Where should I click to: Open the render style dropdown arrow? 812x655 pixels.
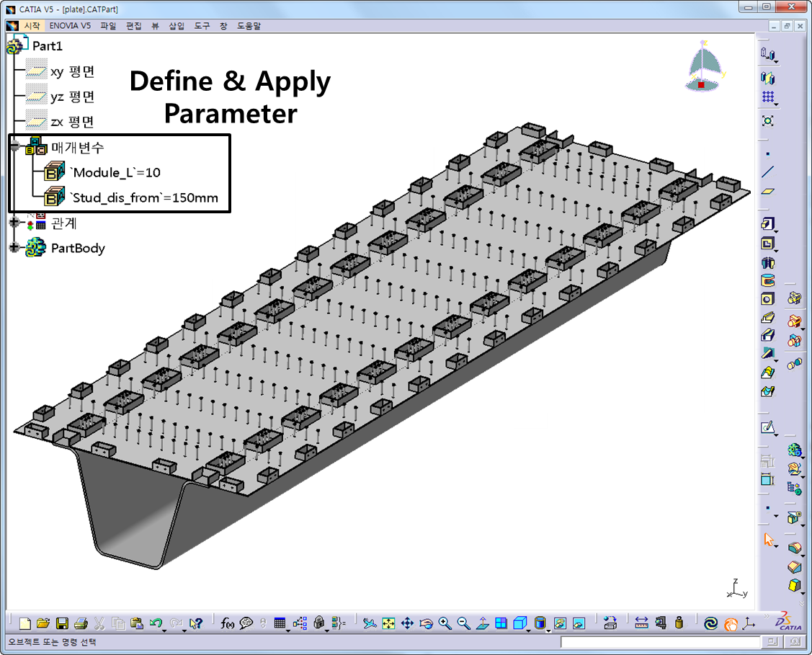(x=548, y=631)
